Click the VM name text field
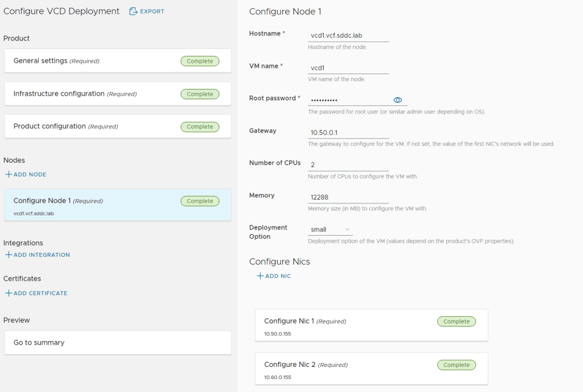The height and width of the screenshot is (392, 583). 348,68
